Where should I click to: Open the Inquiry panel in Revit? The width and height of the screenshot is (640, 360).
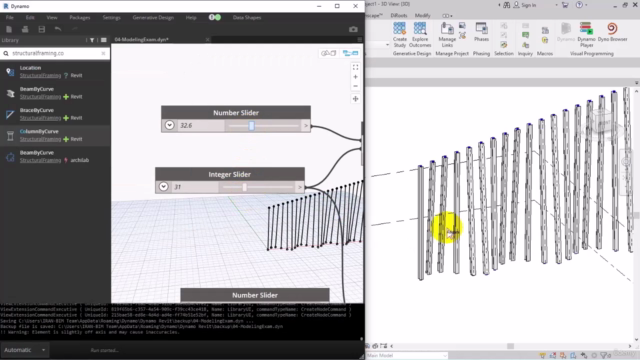point(525,53)
